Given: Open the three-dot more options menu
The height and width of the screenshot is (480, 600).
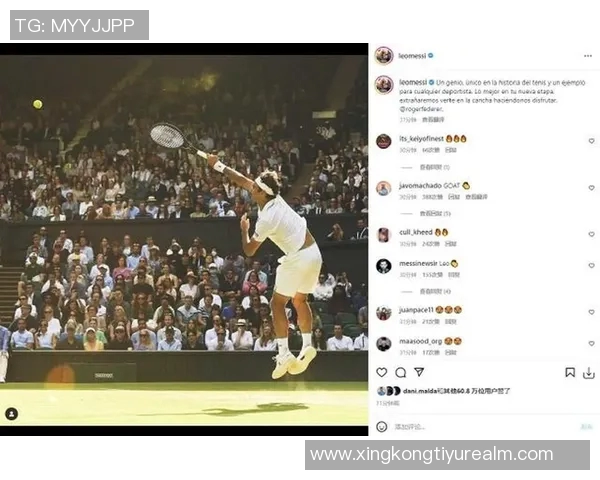Looking at the screenshot, I should pos(588,56).
